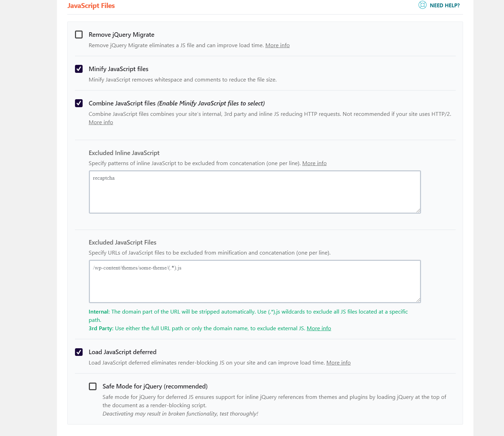This screenshot has width=504, height=436.
Task: Open More info link for 3rd Party exclusions
Action: point(319,328)
